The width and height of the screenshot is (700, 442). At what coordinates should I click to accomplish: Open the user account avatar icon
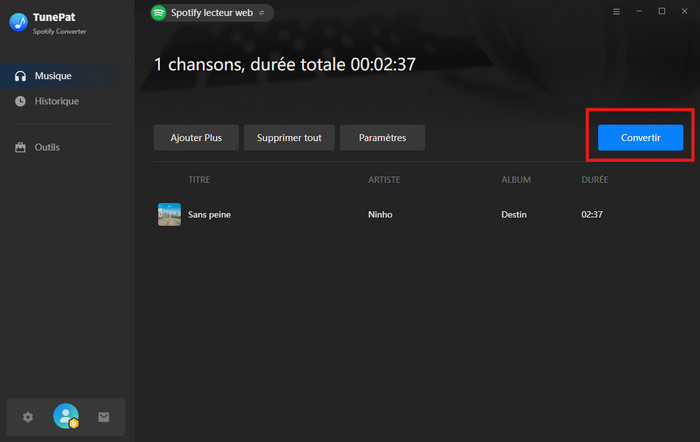(66, 416)
